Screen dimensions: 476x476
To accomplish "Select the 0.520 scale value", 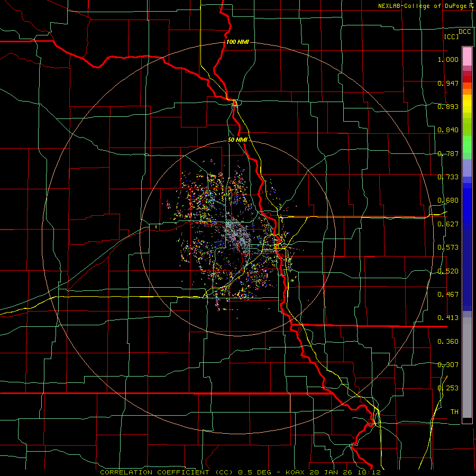I will tap(448, 271).
